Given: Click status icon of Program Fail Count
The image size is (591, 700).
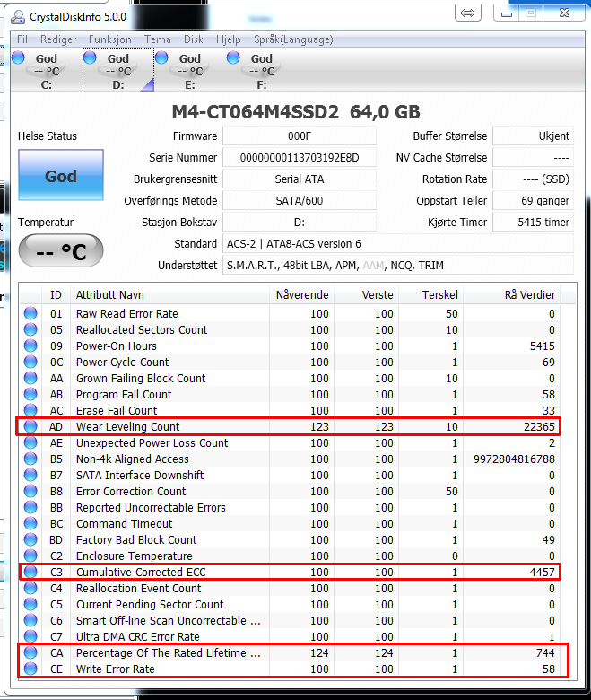Looking at the screenshot, I should tap(30, 394).
